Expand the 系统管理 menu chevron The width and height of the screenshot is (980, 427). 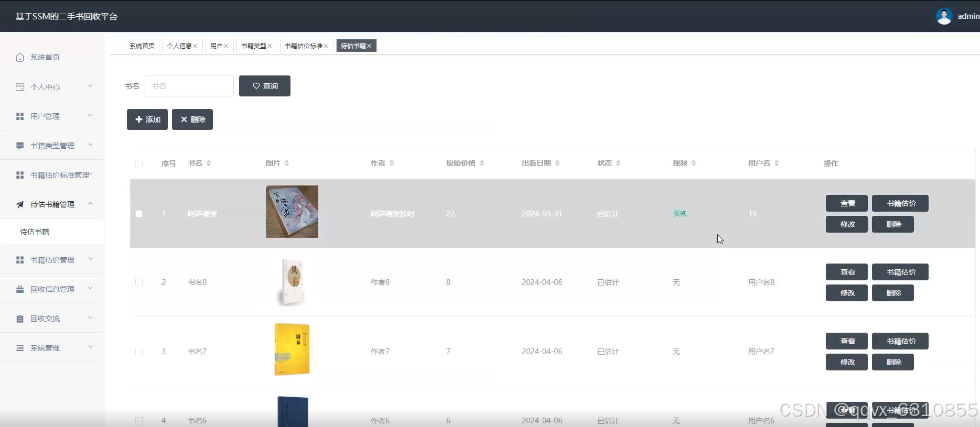90,347
